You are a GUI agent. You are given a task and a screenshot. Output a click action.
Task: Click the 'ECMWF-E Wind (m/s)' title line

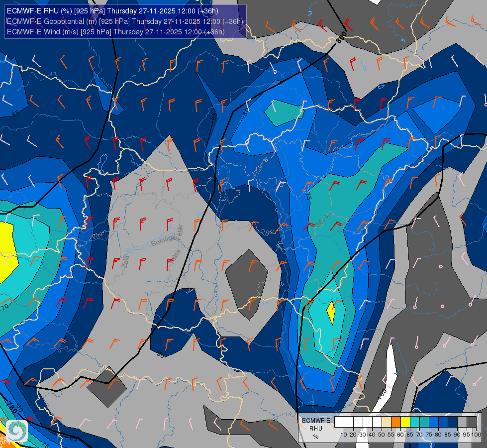coord(115,32)
